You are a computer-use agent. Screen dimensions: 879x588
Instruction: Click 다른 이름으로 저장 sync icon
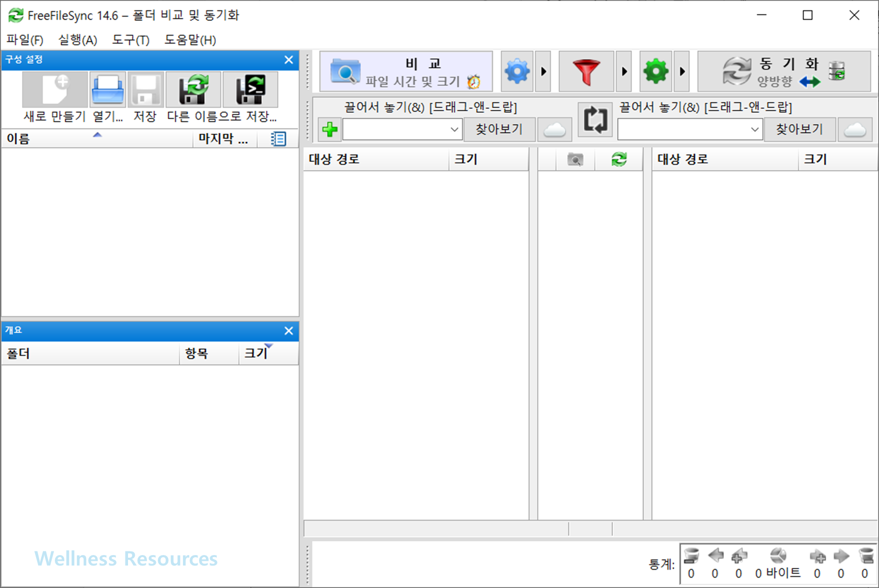click(193, 90)
